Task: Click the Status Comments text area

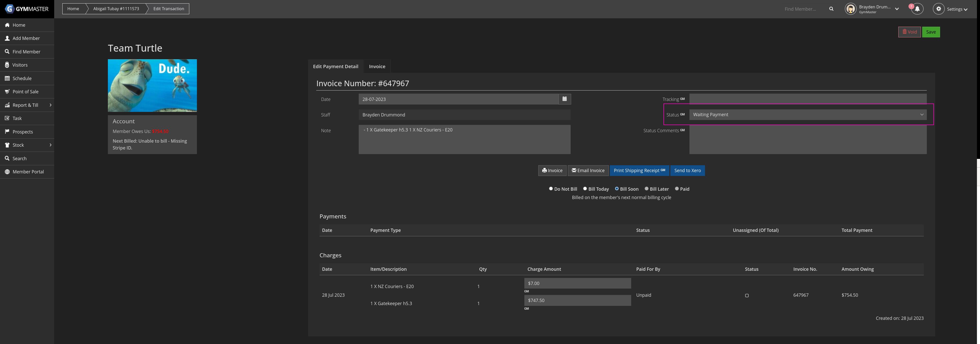Action: point(808,140)
